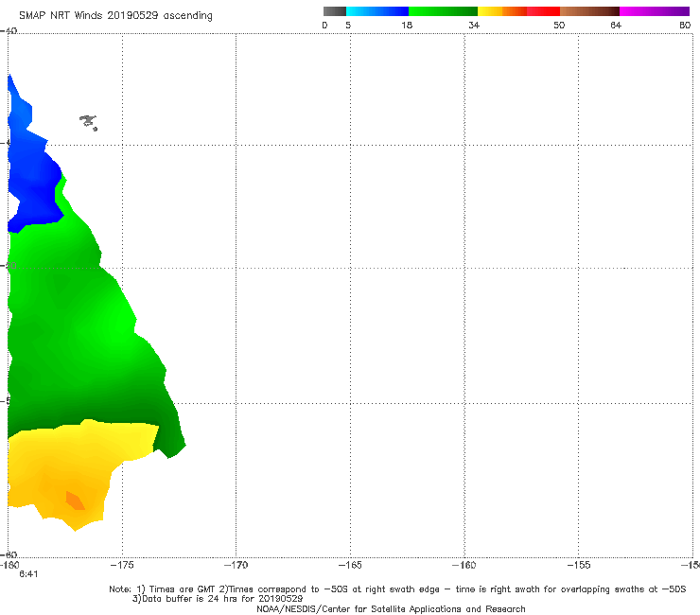Image resolution: width=700 pixels, height=615 pixels.
Task: Click the longitude label '-160'
Action: (464, 565)
